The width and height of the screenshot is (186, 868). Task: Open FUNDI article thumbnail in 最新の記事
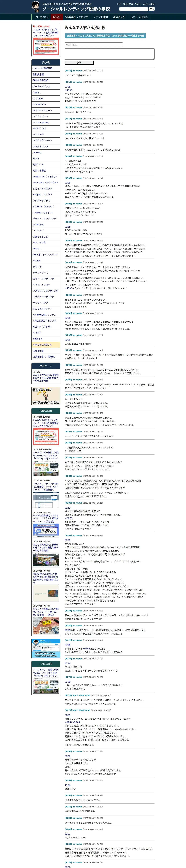click(x=46, y=468)
